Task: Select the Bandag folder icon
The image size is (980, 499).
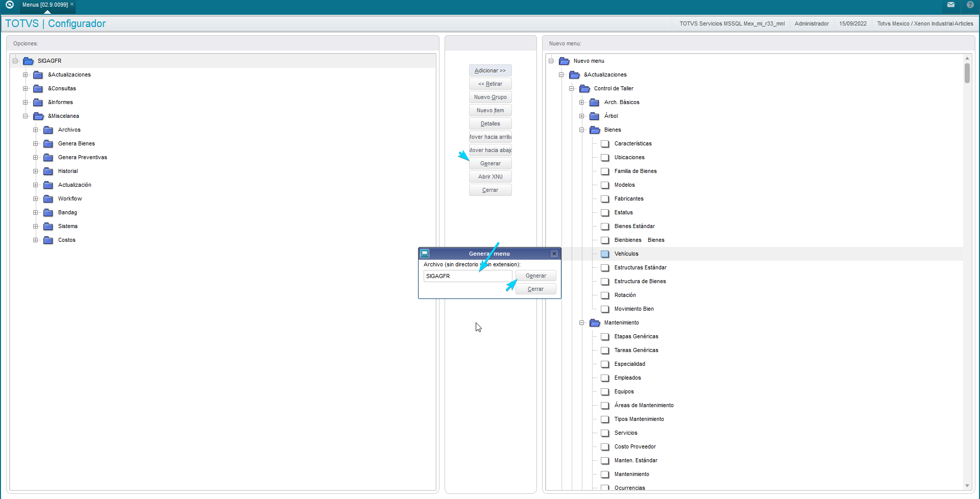Action: point(48,212)
